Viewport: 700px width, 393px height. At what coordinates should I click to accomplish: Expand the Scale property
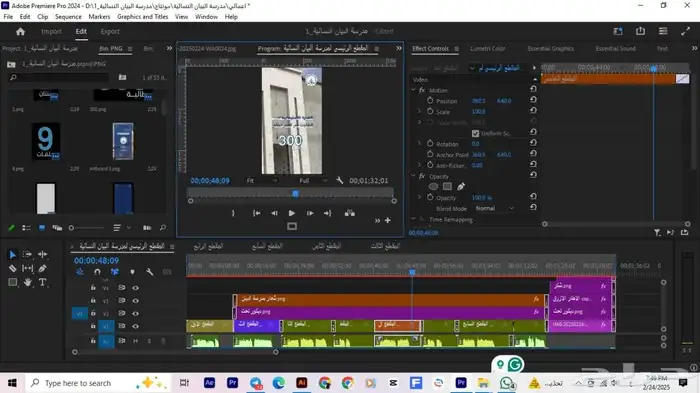pos(419,111)
